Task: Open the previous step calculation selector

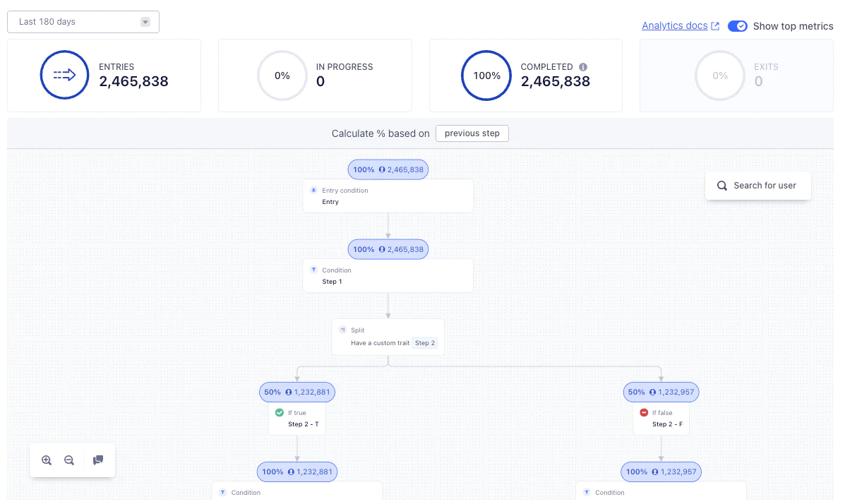Action: (x=472, y=133)
